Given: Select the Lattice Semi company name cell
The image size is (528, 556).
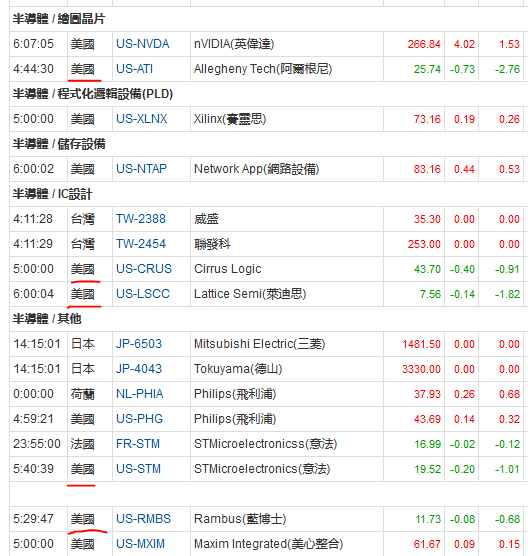Looking at the screenshot, I should click(287, 294).
